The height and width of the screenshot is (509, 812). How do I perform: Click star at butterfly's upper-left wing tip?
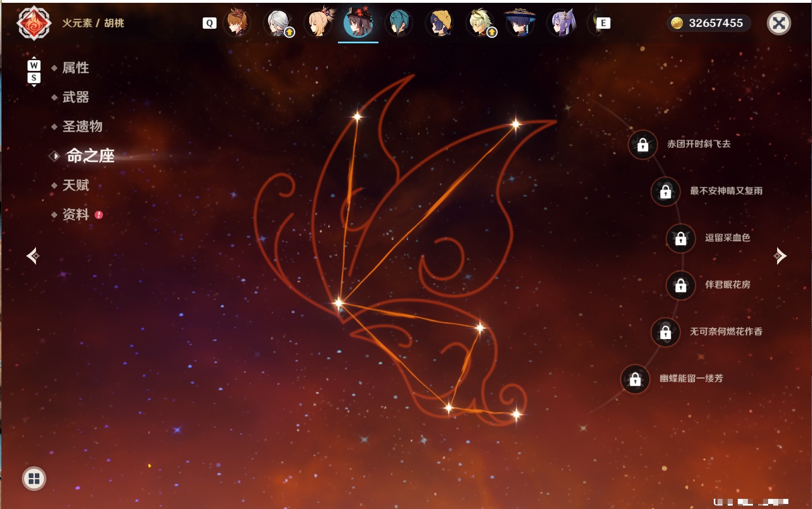pos(357,117)
